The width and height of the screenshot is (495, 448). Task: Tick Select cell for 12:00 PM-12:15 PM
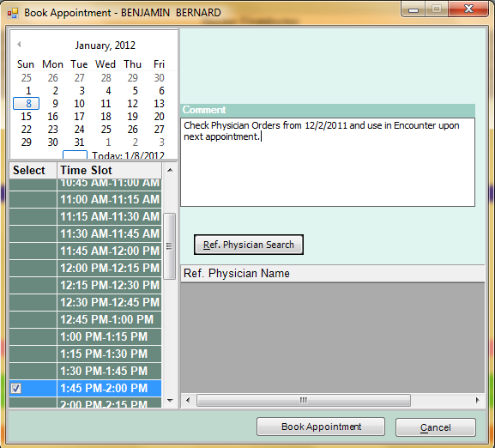point(33,268)
